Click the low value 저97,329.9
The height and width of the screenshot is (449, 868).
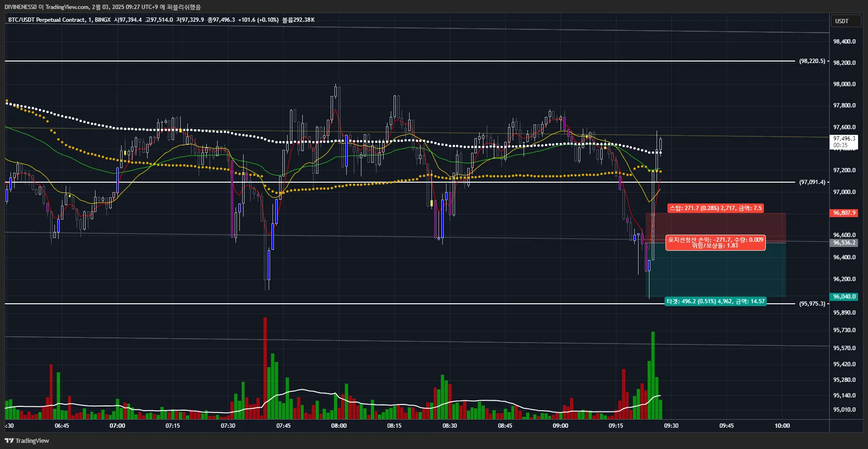pyautogui.click(x=190, y=20)
